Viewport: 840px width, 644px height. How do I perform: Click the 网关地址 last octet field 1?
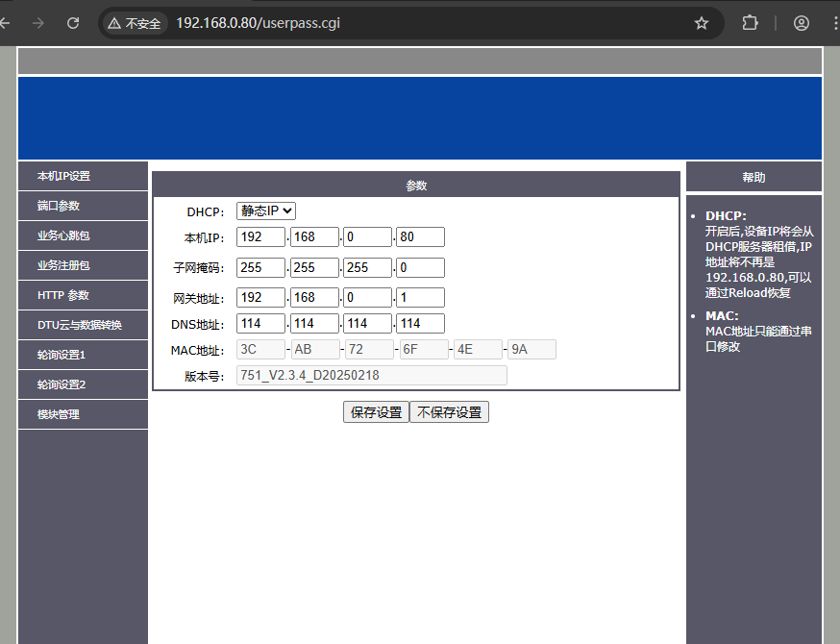click(x=420, y=297)
